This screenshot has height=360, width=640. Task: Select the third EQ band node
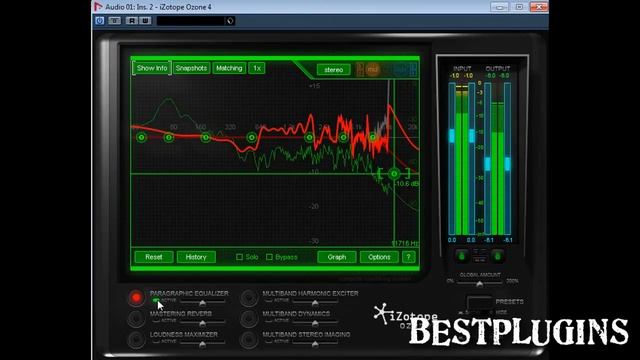(206, 138)
